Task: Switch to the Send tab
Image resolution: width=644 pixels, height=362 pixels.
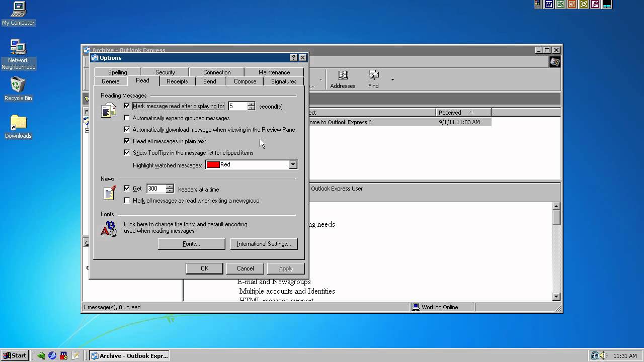Action: tap(210, 81)
